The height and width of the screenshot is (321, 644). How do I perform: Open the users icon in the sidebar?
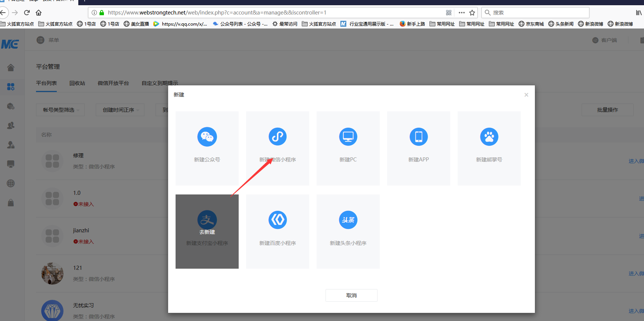tap(11, 125)
